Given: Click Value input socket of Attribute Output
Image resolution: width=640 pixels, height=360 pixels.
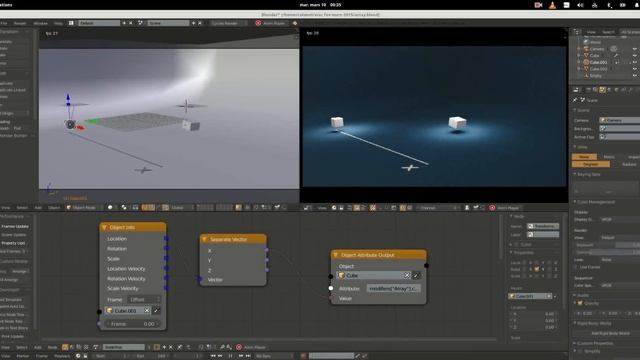Looking at the screenshot, I should coord(331,298).
